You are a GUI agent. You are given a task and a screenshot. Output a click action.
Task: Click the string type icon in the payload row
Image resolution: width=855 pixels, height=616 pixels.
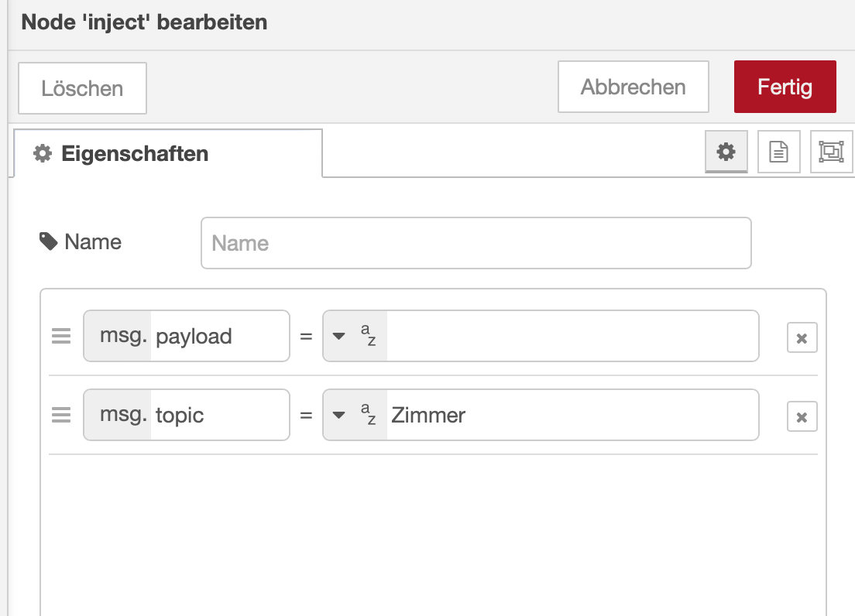(368, 336)
